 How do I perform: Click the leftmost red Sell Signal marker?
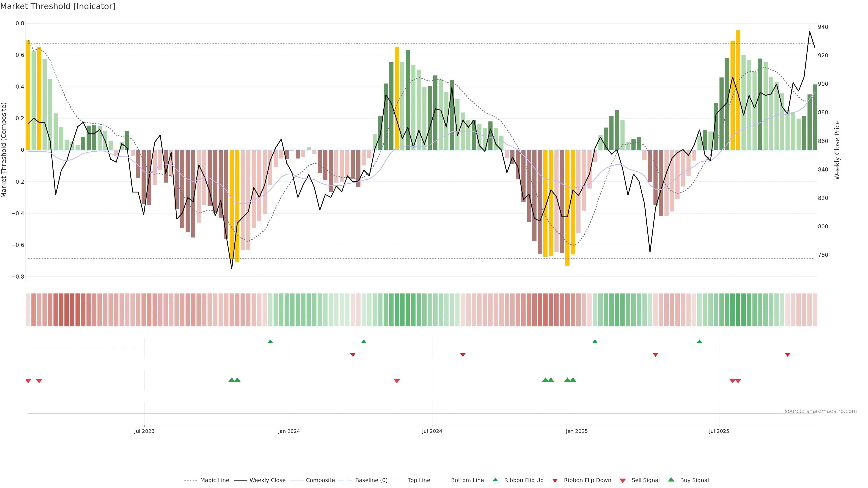(x=28, y=381)
